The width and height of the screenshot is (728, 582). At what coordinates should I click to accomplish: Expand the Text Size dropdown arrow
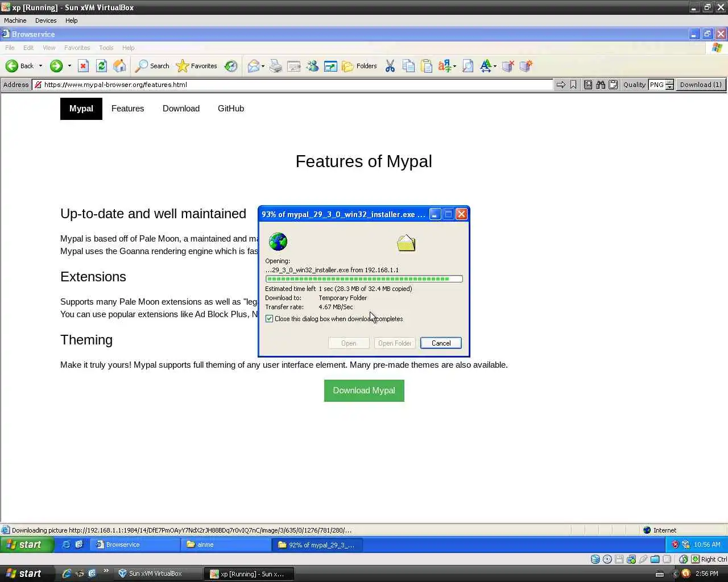(x=495, y=66)
